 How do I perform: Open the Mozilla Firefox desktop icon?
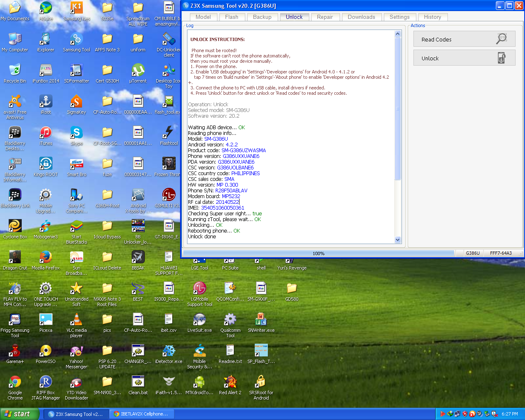[46, 258]
